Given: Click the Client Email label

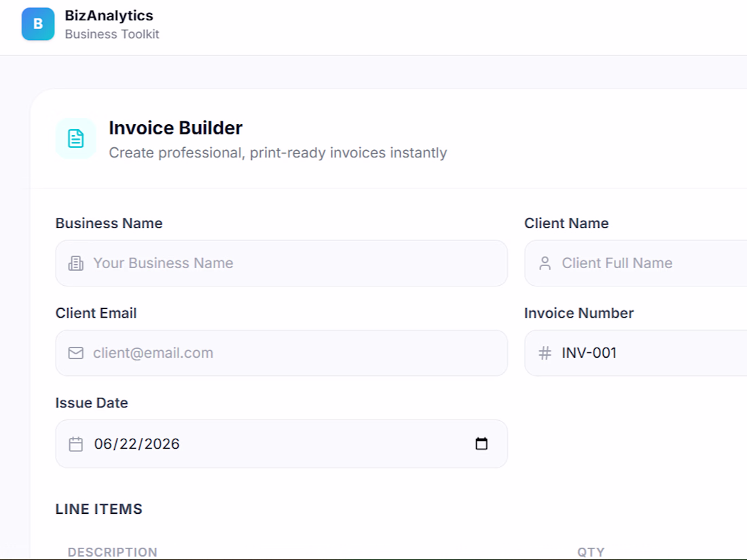Looking at the screenshot, I should (96, 313).
